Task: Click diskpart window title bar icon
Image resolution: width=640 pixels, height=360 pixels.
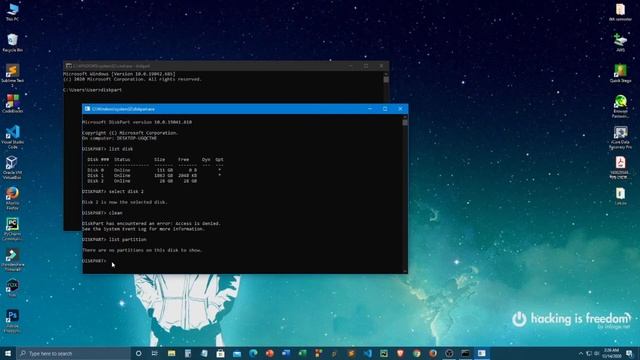Action: [87, 109]
